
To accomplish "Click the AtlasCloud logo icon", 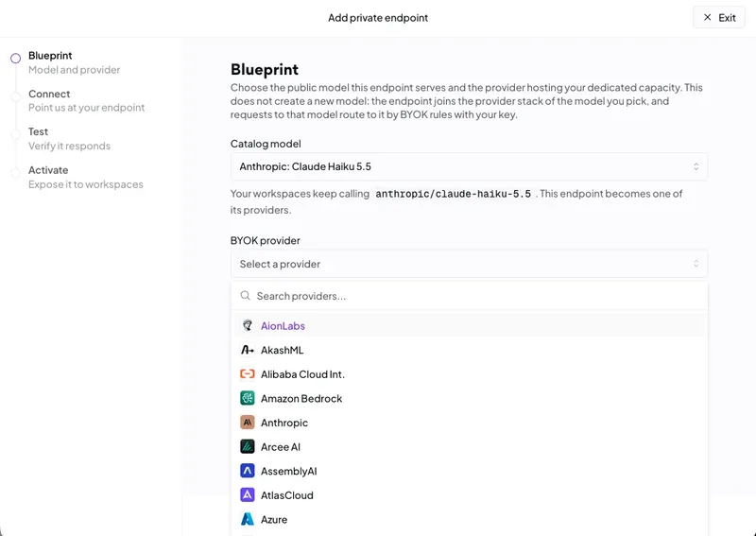I will coord(248,495).
